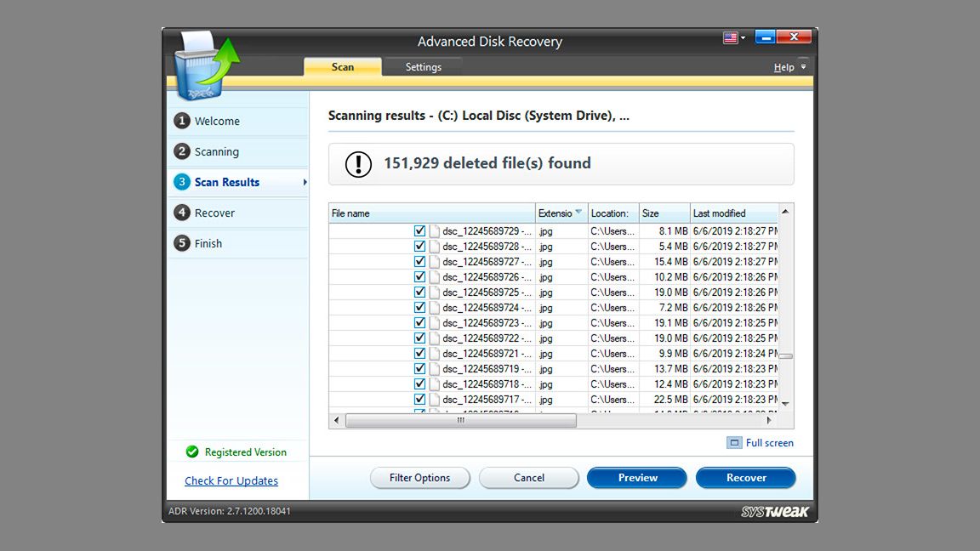Click file icon of dsc_12245689727

pyautogui.click(x=435, y=262)
